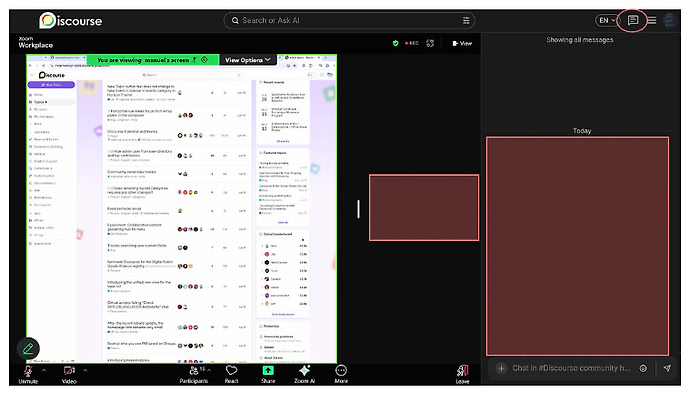
Task: Open the user profile avatar menu
Action: click(x=670, y=20)
